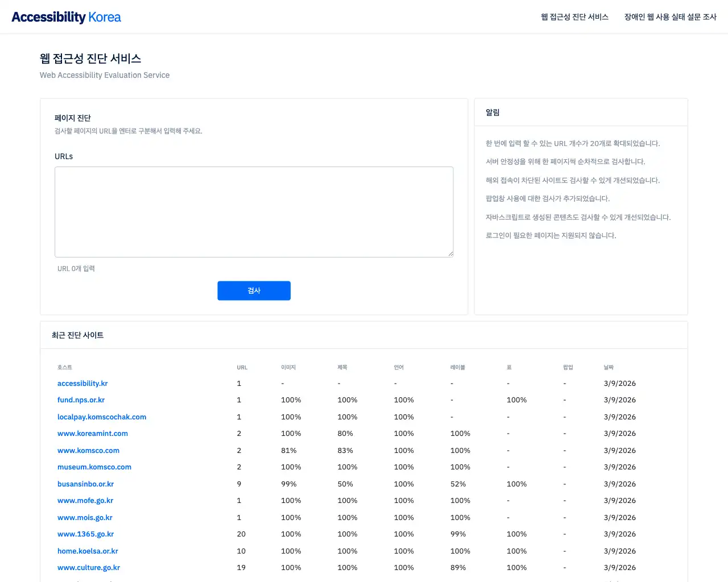The image size is (728, 582).
Task: Open the busansinbo.or.kr link
Action: [x=85, y=484]
